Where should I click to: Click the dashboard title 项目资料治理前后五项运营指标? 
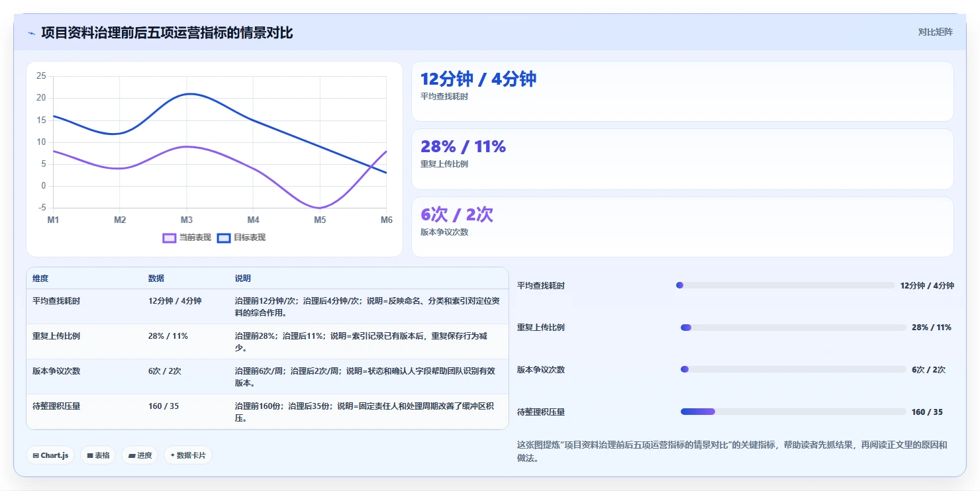click(x=167, y=32)
